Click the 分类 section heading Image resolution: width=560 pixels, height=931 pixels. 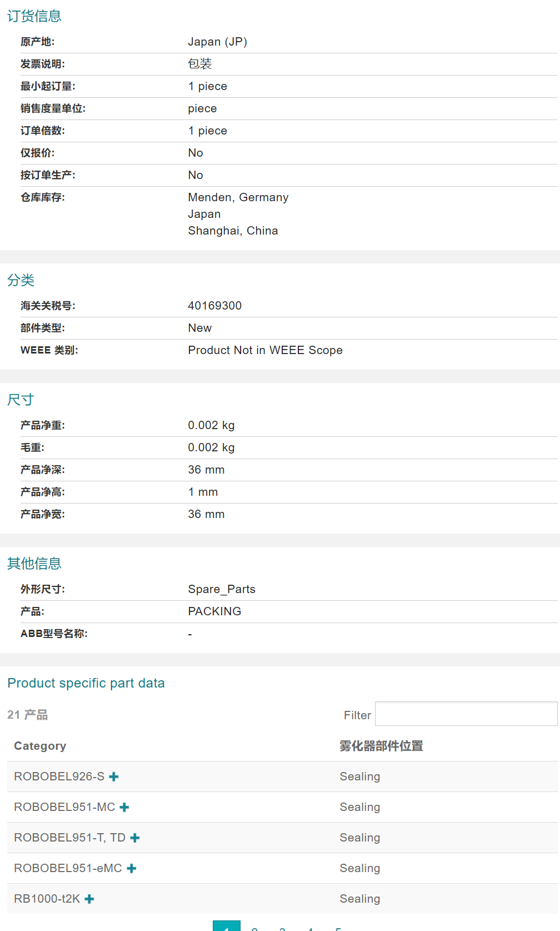tap(21, 280)
